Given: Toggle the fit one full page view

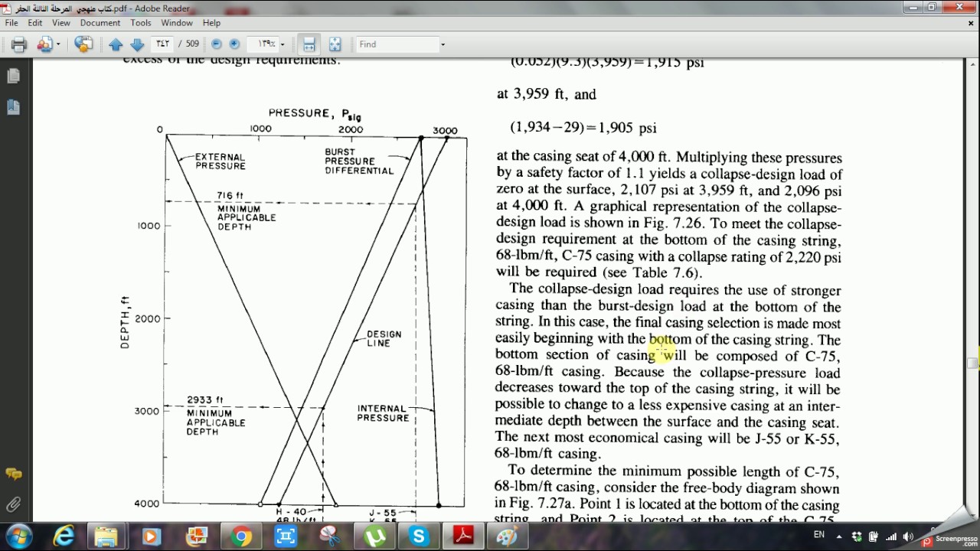Looking at the screenshot, I should (335, 44).
